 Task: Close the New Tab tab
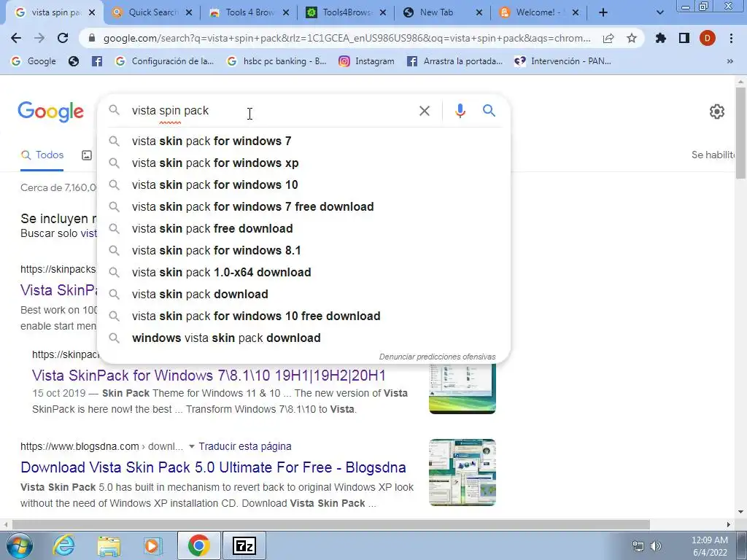point(479,13)
